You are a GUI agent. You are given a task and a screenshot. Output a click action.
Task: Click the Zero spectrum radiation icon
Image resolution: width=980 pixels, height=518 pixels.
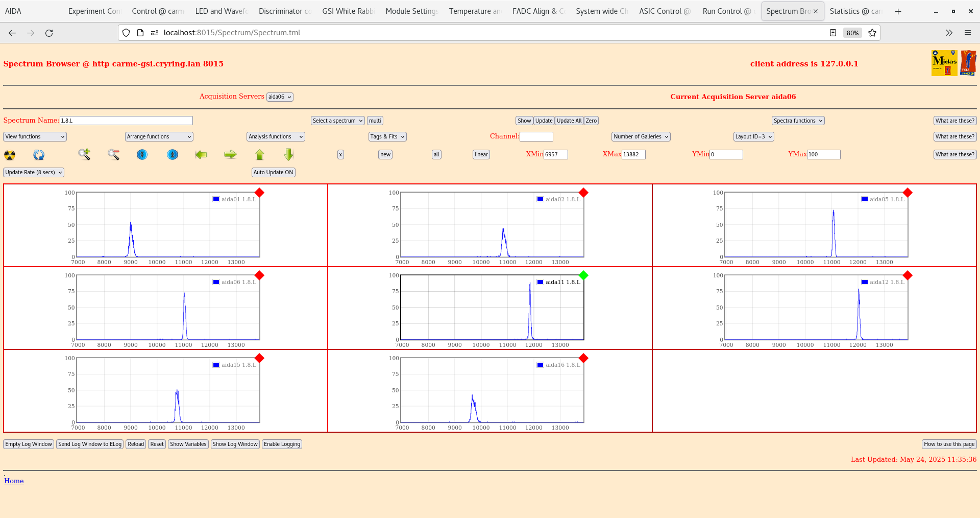[9, 154]
